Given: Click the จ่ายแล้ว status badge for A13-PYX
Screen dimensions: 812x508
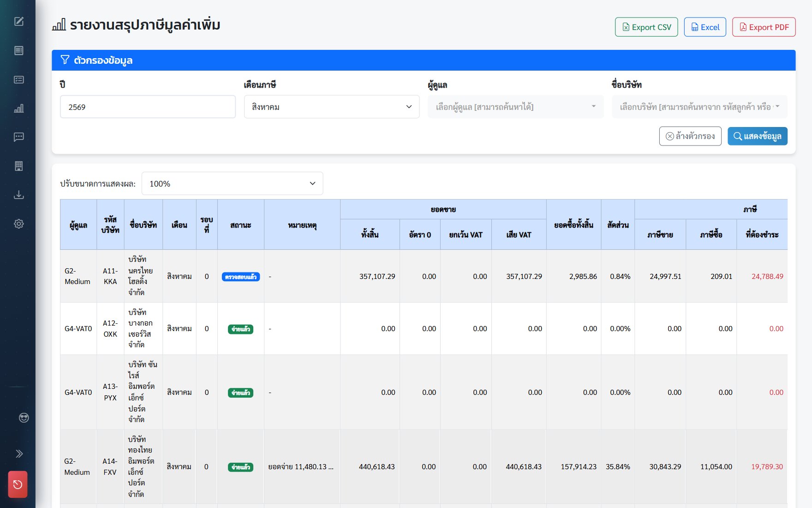Looking at the screenshot, I should click(241, 393).
